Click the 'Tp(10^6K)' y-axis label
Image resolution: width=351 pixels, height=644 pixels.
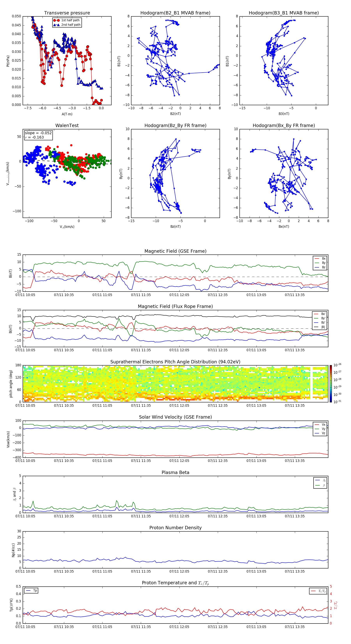(11, 605)
